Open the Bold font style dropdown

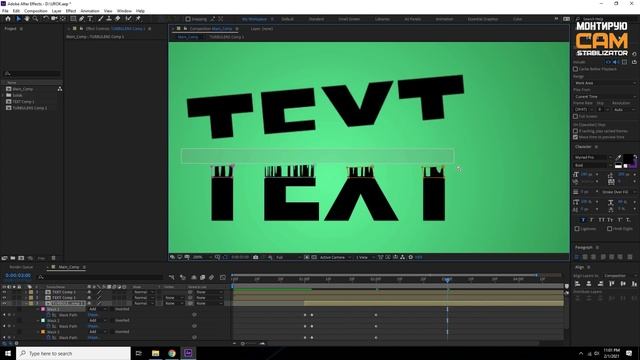[x=593, y=165]
